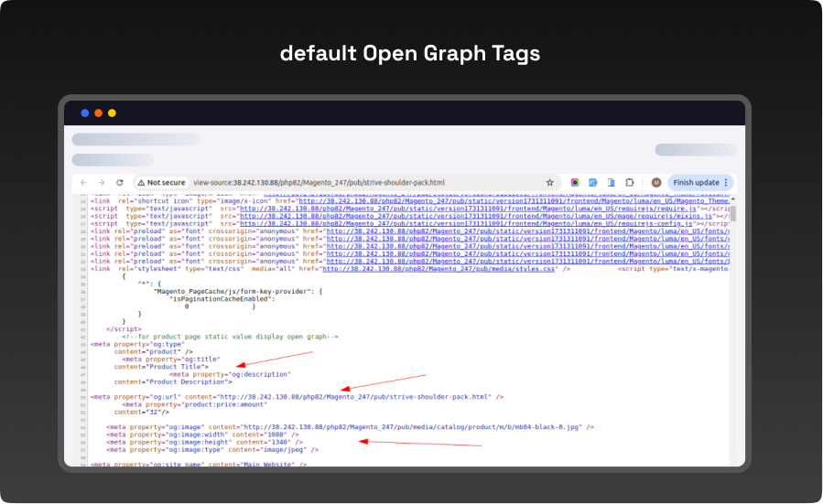This screenshot has height=504, width=823.
Task: Reload the view-source page
Action: coord(119,183)
